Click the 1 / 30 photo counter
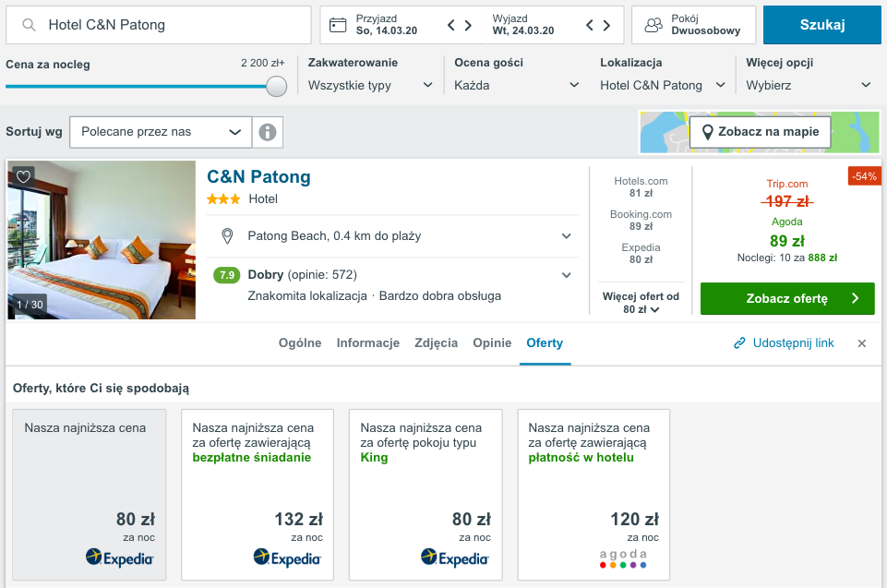Screen dimensions: 887x588 coord(30,305)
